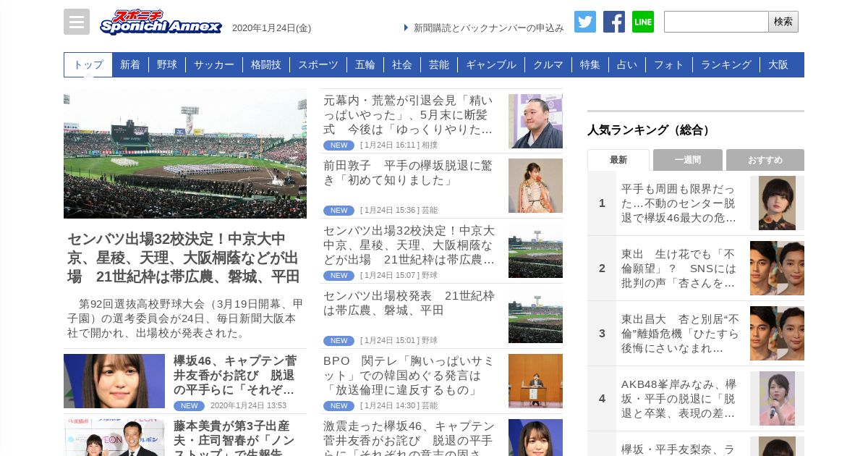The image size is (868, 456).
Task: Open 元幕内・荒鷲が引退会見 article
Action: pyautogui.click(x=409, y=115)
